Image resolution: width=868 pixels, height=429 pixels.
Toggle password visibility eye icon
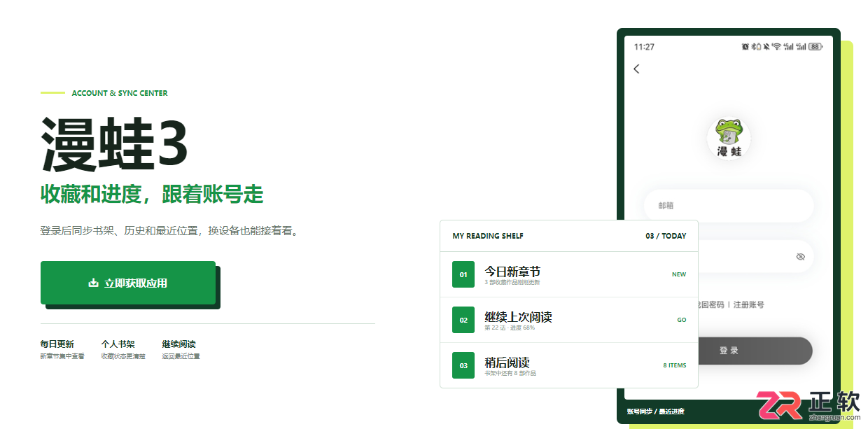click(x=801, y=257)
